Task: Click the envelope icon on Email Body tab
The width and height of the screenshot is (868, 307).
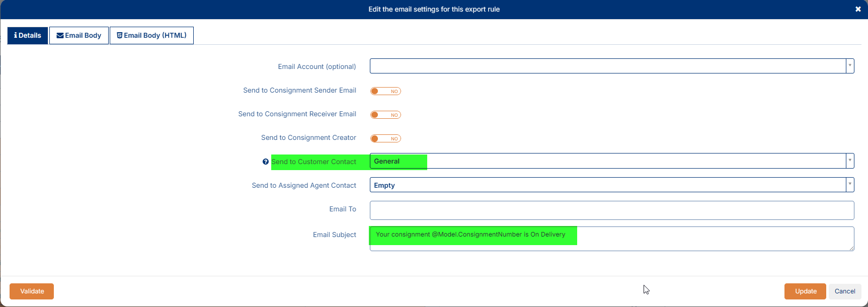Action: click(x=60, y=35)
